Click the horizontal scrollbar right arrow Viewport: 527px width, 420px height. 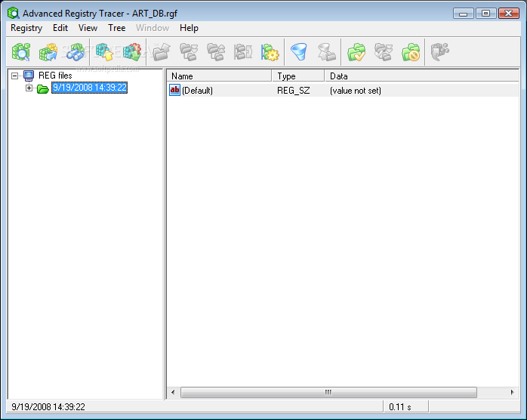point(512,392)
